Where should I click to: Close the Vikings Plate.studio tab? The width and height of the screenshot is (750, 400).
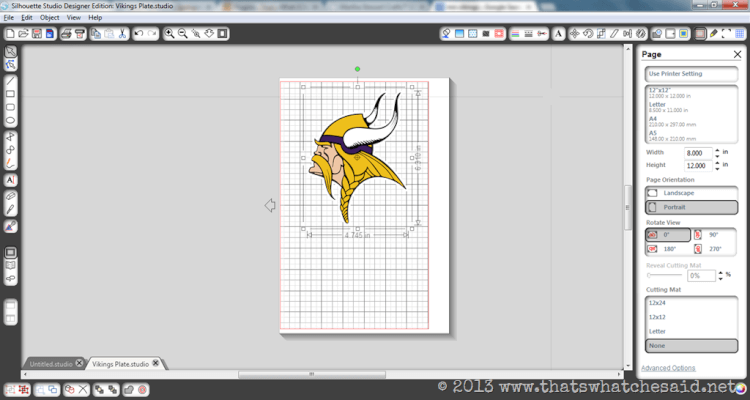coord(155,364)
